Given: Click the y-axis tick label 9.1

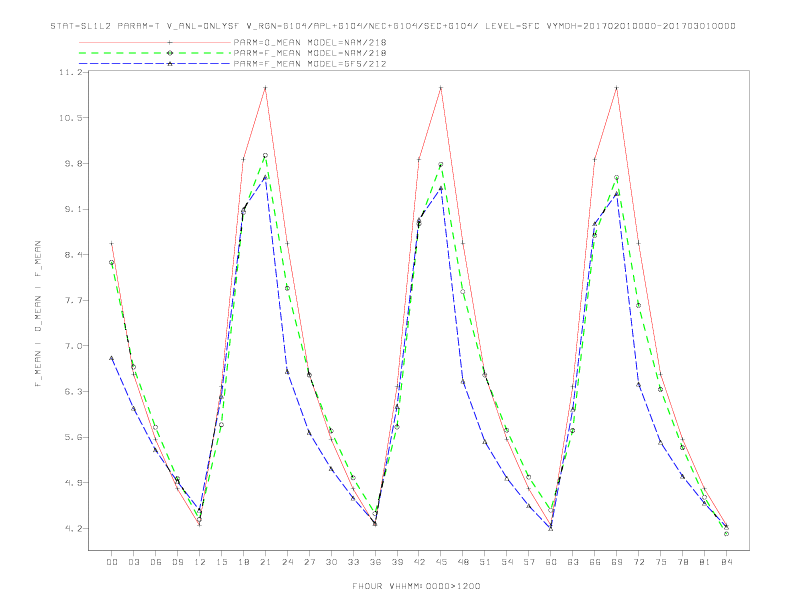Looking at the screenshot, I should [x=73, y=209].
